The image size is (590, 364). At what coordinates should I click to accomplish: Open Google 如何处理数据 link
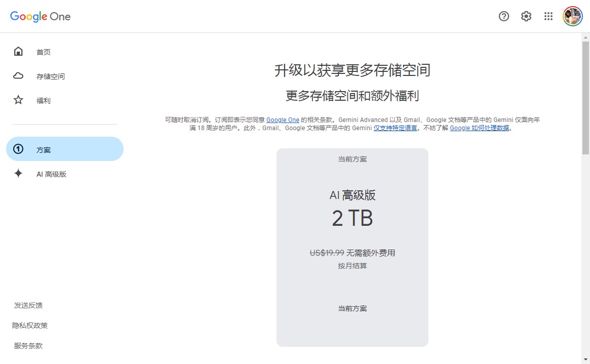click(x=479, y=128)
